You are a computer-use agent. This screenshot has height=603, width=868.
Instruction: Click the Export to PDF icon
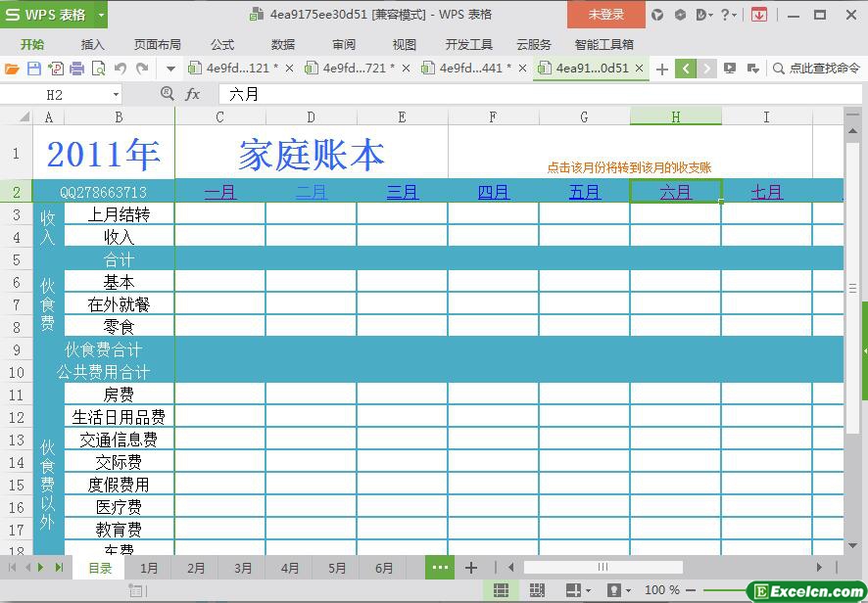tap(55, 69)
